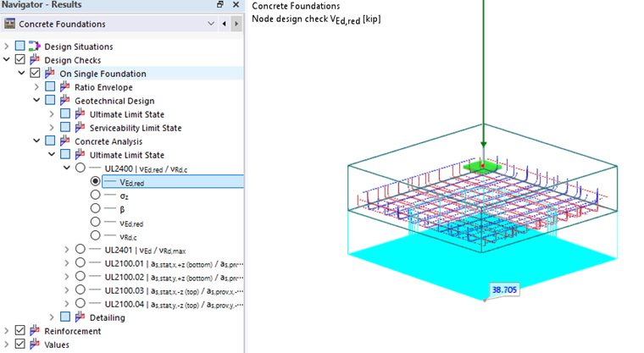Undock the Navigator panel with float icon
Viewport: 644px width, 353px height.
[220, 4]
